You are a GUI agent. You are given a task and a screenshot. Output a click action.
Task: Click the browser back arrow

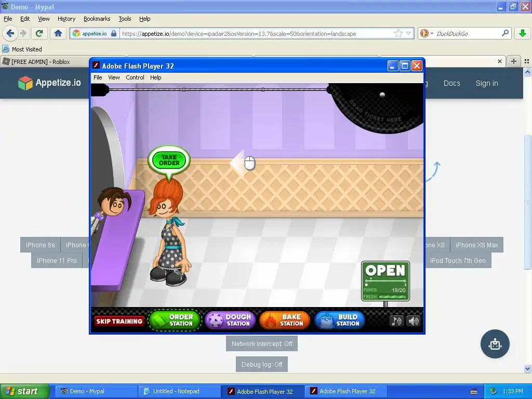[x=10, y=33]
